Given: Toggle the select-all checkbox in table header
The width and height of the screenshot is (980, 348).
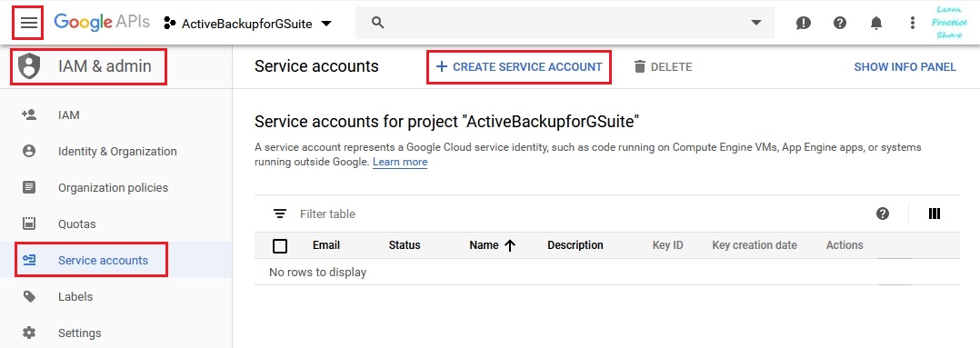Looking at the screenshot, I should point(280,245).
